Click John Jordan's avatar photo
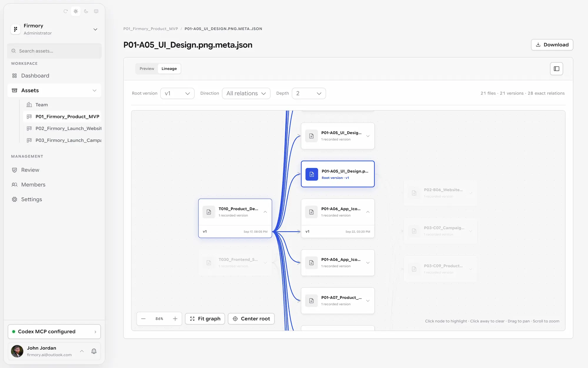This screenshot has width=588, height=368. coord(17,351)
